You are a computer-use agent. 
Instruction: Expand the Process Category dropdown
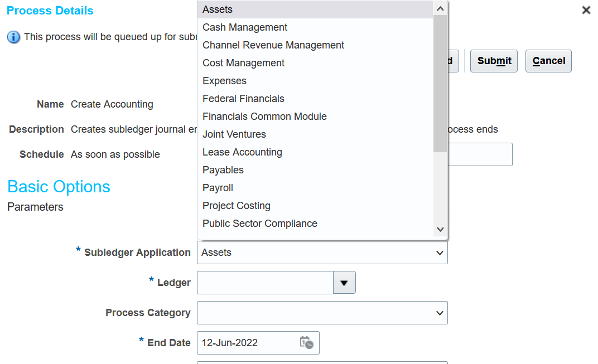[x=322, y=313]
